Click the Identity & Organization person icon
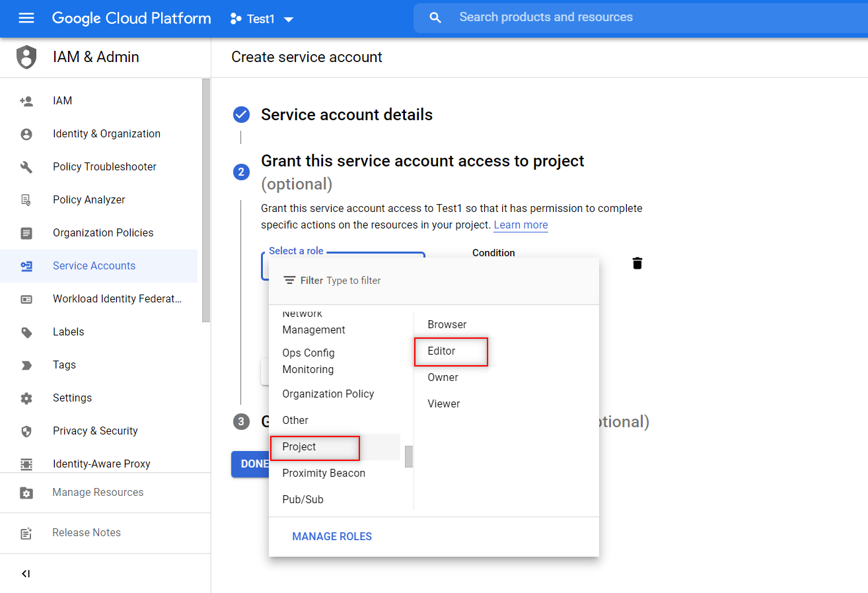Image resolution: width=868 pixels, height=593 pixels. pos(26,134)
